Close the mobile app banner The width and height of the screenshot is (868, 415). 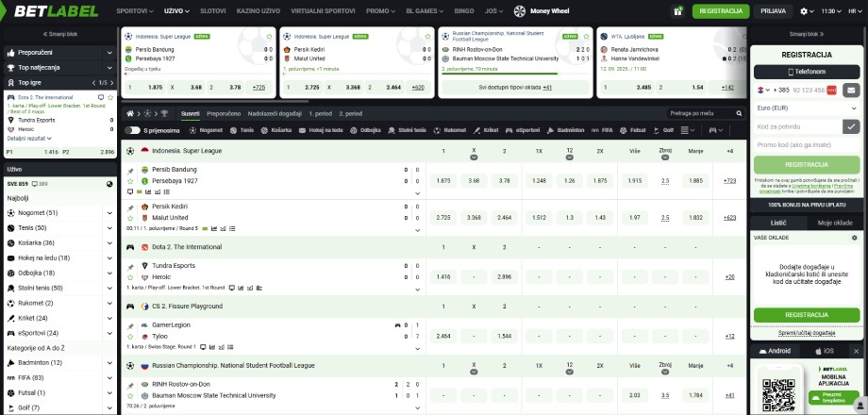pos(857,351)
